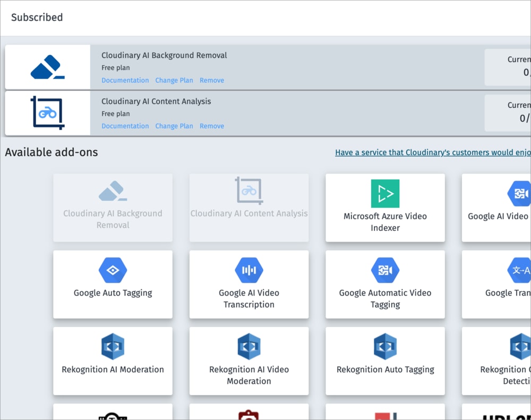Click the eraser icon of subscribed Background Removal
Image resolution: width=531 pixels, height=420 pixels.
click(x=47, y=67)
